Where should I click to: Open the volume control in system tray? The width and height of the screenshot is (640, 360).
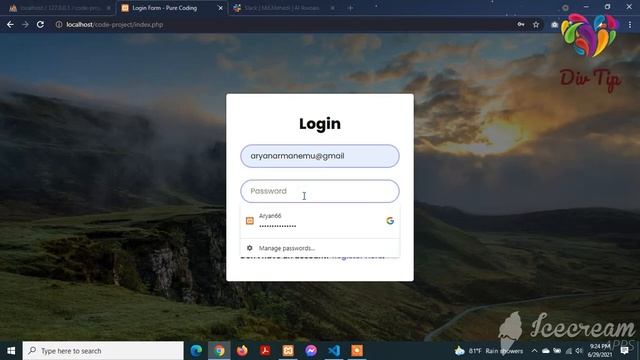click(579, 351)
